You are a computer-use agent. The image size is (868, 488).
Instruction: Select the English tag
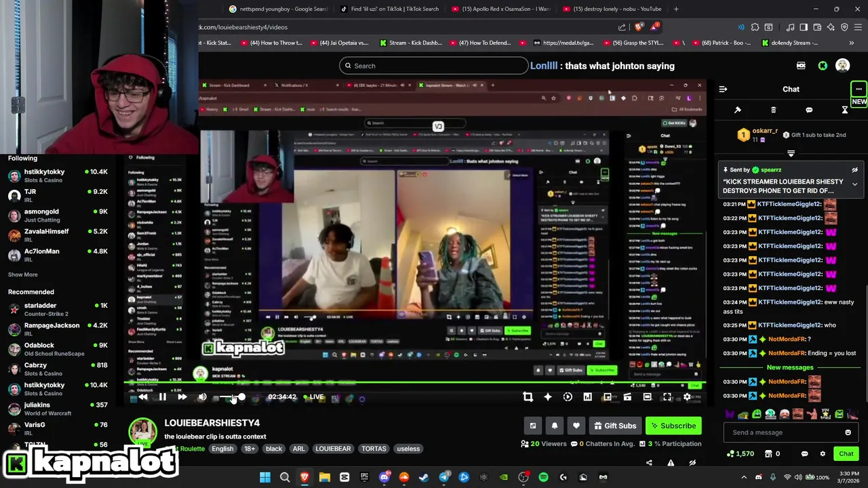point(222,449)
